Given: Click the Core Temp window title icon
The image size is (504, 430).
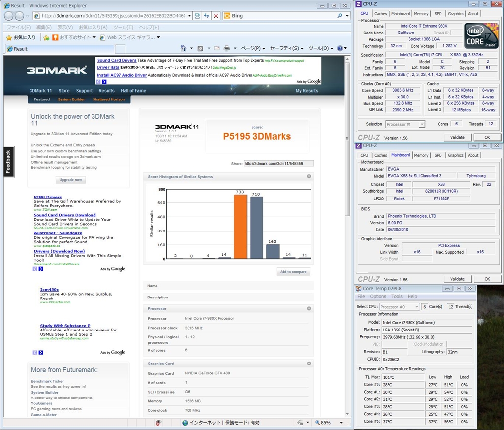Looking at the screenshot, I should (x=359, y=289).
